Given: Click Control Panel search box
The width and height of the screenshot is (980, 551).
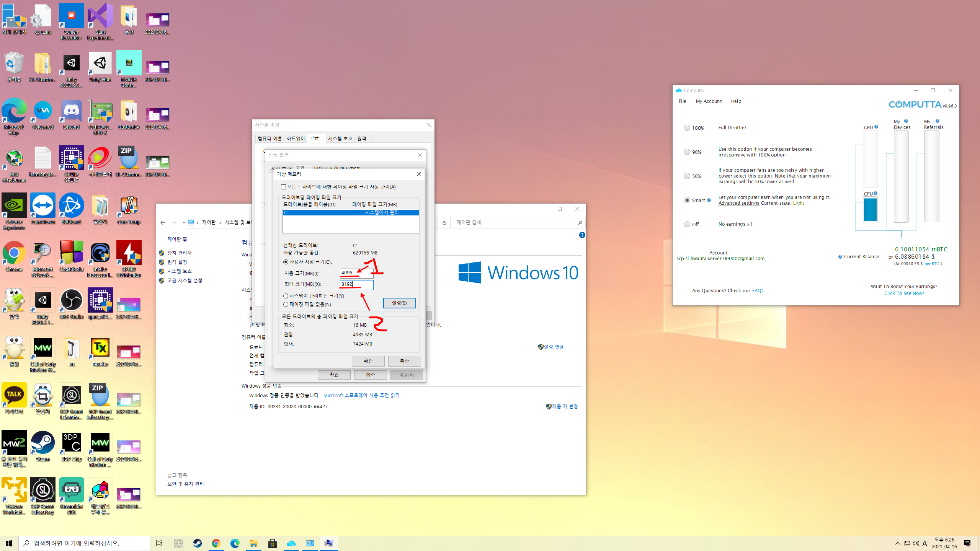Looking at the screenshot, I should [x=519, y=223].
